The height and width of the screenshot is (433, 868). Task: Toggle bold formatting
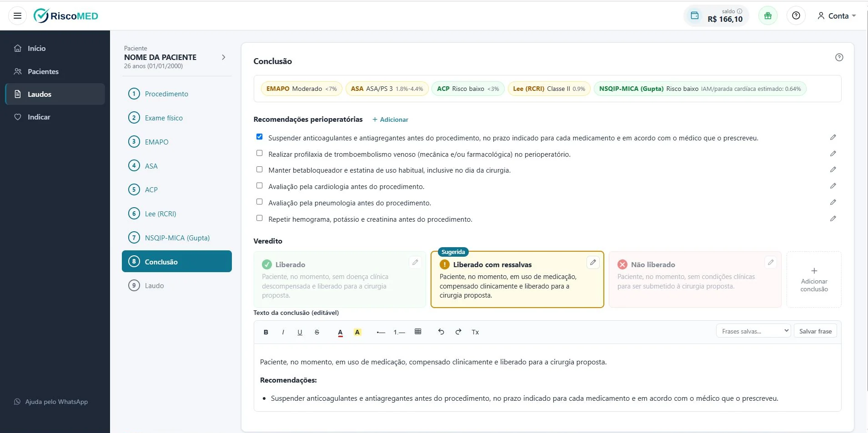pos(266,332)
